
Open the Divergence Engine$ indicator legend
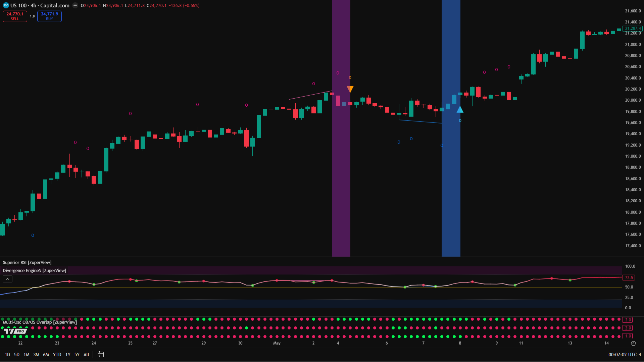click(35, 270)
